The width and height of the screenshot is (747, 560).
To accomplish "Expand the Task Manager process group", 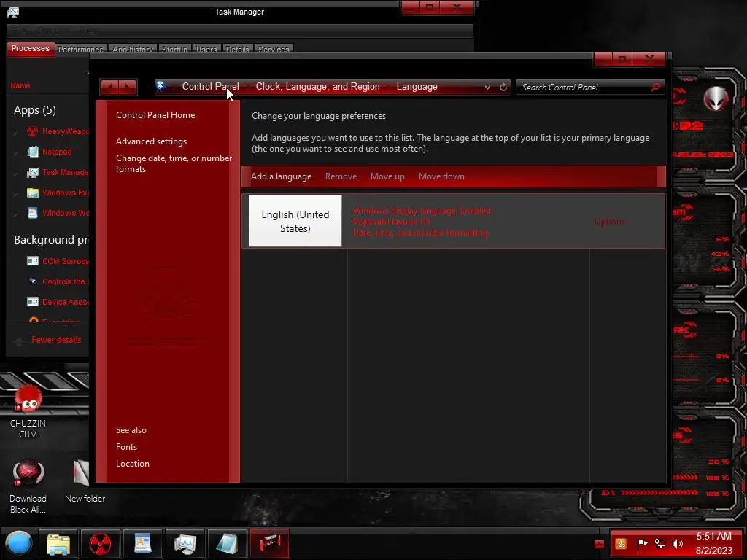I will [x=16, y=173].
